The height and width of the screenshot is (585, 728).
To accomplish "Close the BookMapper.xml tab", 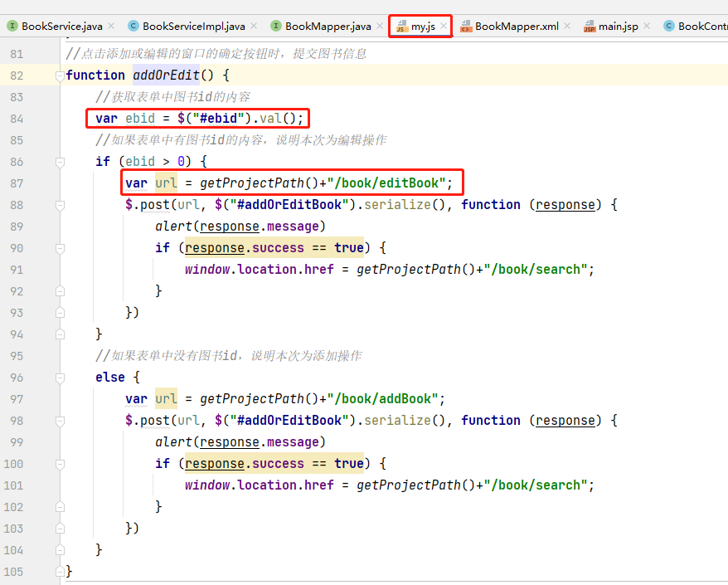I will (567, 26).
